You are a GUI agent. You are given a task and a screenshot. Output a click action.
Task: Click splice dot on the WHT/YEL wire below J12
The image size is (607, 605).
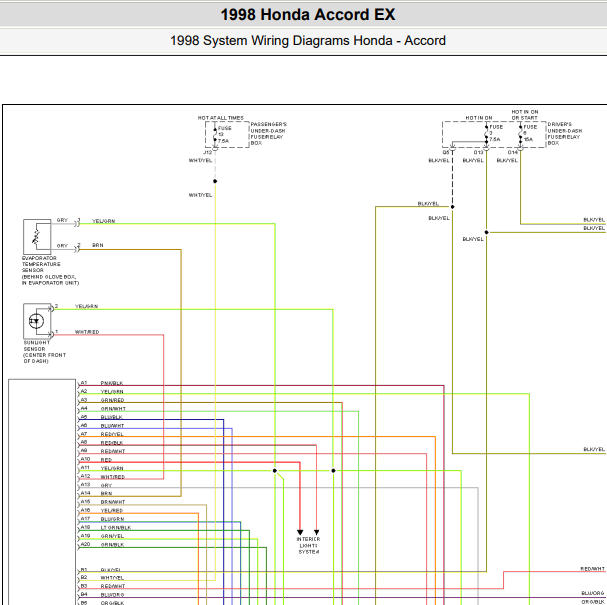click(x=215, y=181)
